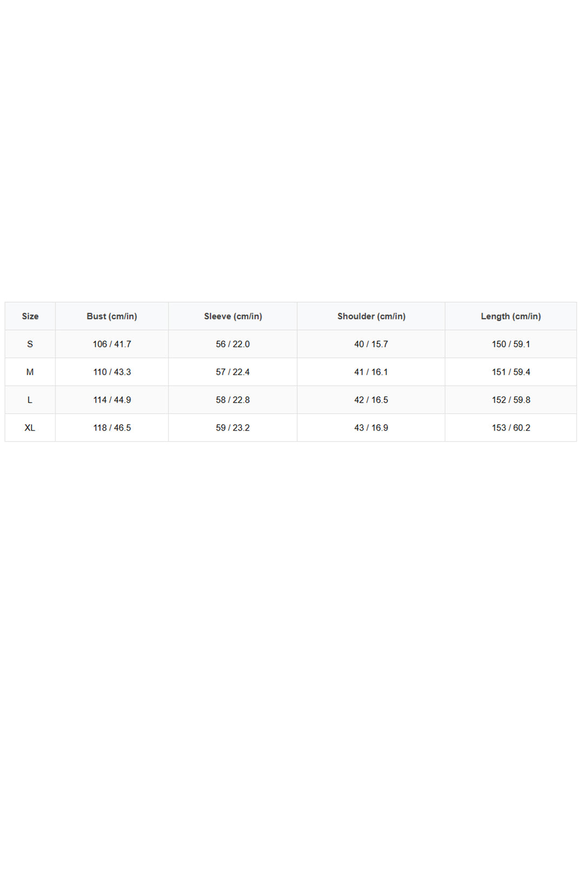Screen dimensions: 588x882
Task: Click the XL size row label
Action: pos(30,427)
